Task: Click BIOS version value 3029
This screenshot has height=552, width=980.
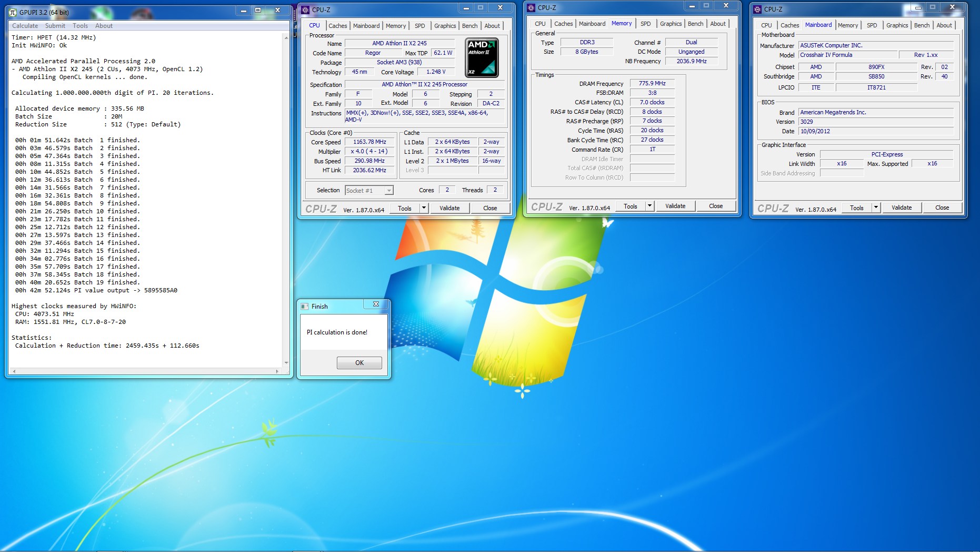Action: pyautogui.click(x=876, y=122)
